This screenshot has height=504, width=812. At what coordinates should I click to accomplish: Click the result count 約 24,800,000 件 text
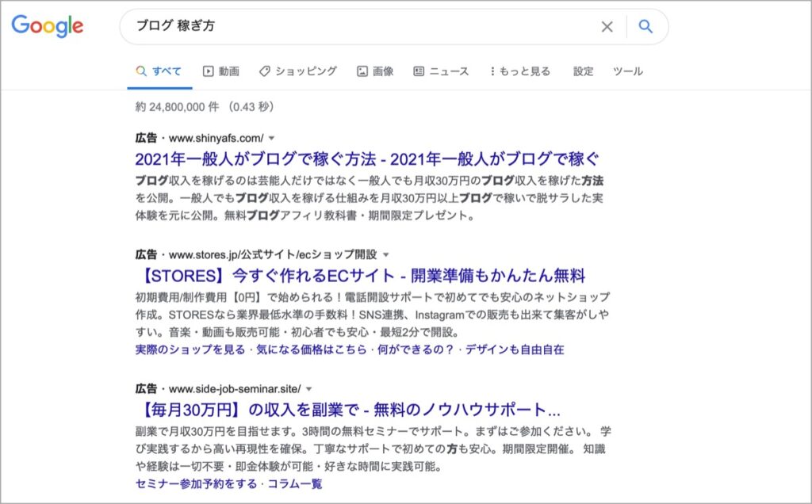[x=177, y=107]
